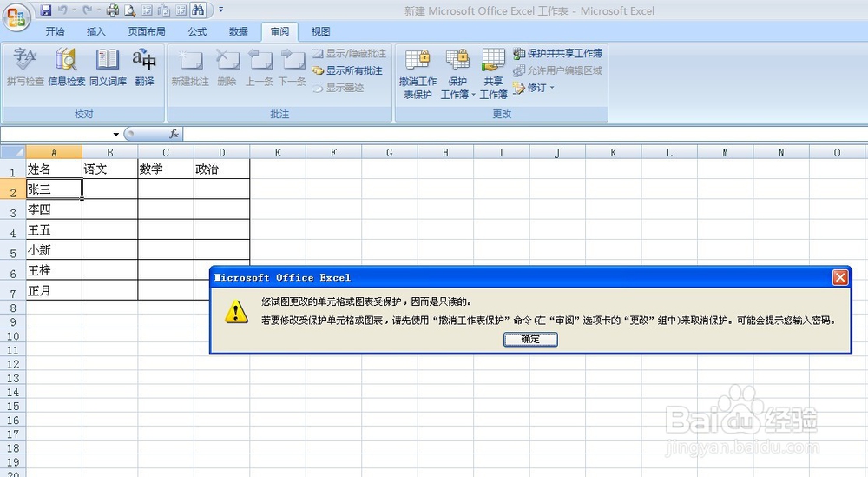This screenshot has width=868, height=477.
Task: Click the Save floppy disk icon
Action: tap(46, 10)
